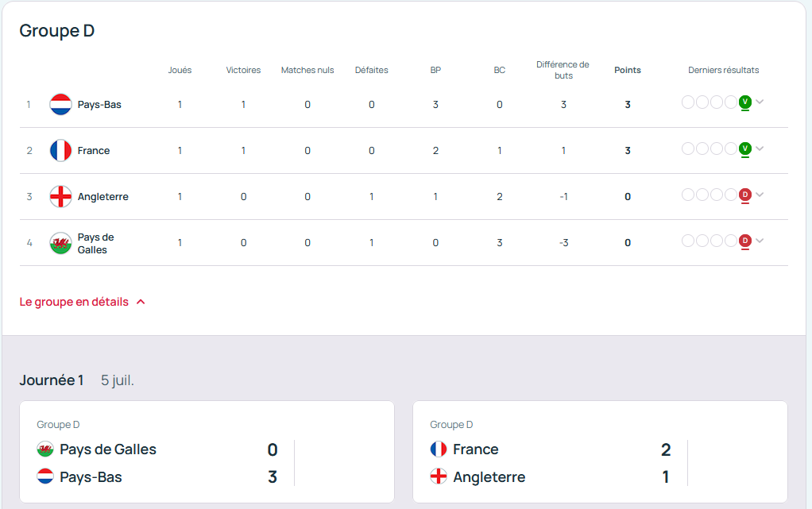The height and width of the screenshot is (509, 812).
Task: Sort by the Points column header
Action: tap(628, 70)
